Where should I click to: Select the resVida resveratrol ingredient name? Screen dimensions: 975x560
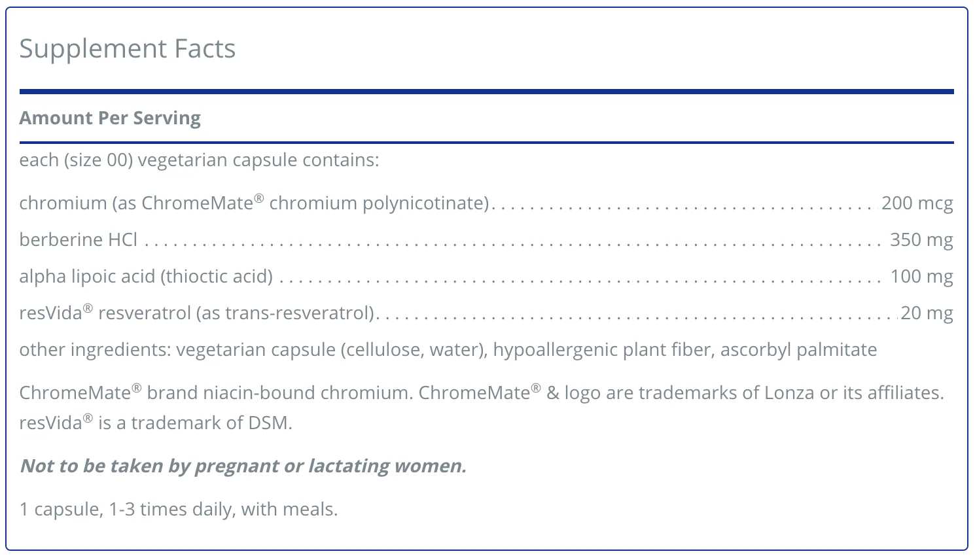click(x=197, y=313)
